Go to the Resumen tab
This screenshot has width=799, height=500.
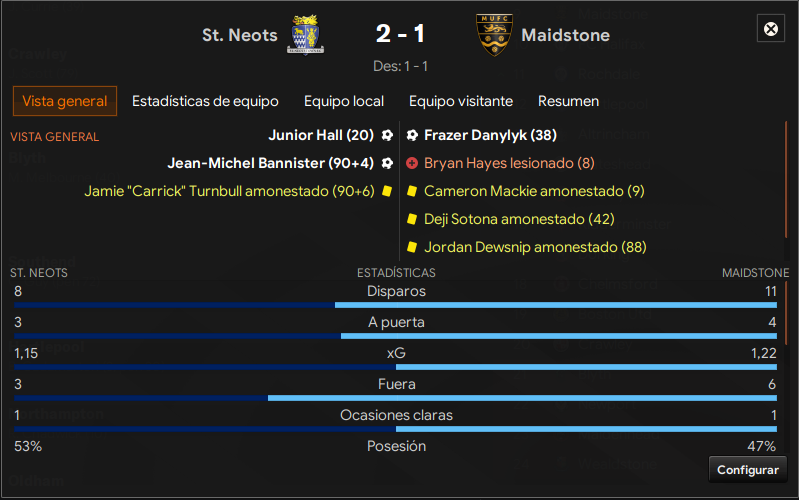[x=568, y=101]
